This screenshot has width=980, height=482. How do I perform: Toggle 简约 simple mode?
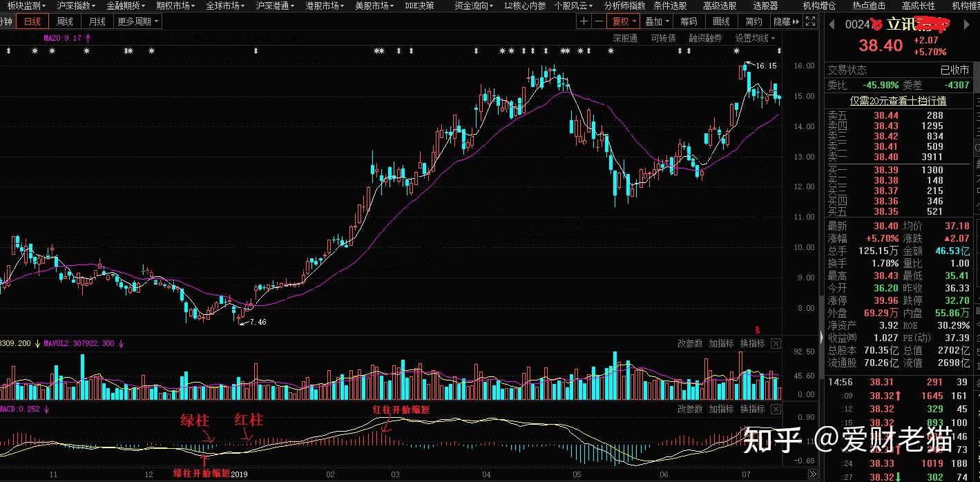754,21
